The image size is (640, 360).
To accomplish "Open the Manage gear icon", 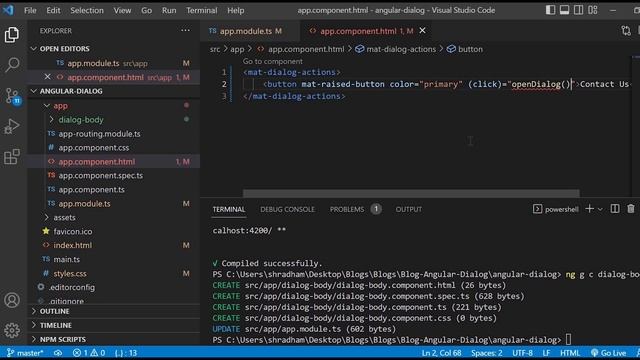I will pos(12,330).
